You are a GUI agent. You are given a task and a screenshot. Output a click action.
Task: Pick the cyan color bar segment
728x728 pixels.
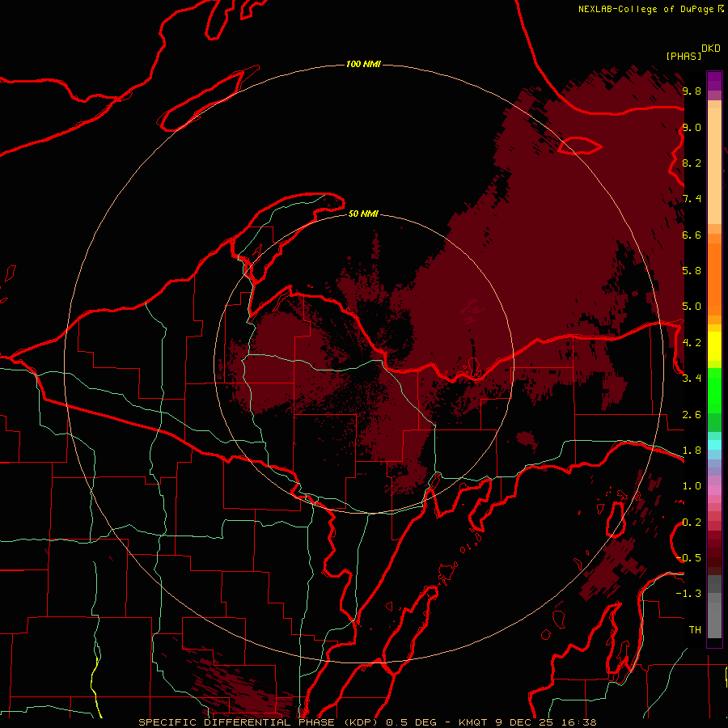click(714, 445)
